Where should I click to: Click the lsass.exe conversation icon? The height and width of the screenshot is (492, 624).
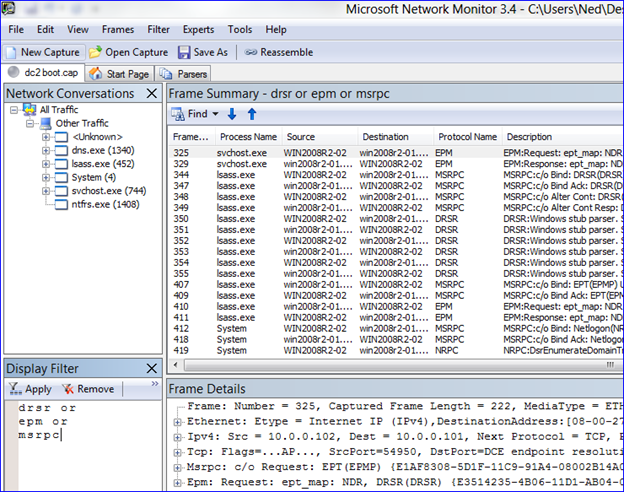(61, 164)
